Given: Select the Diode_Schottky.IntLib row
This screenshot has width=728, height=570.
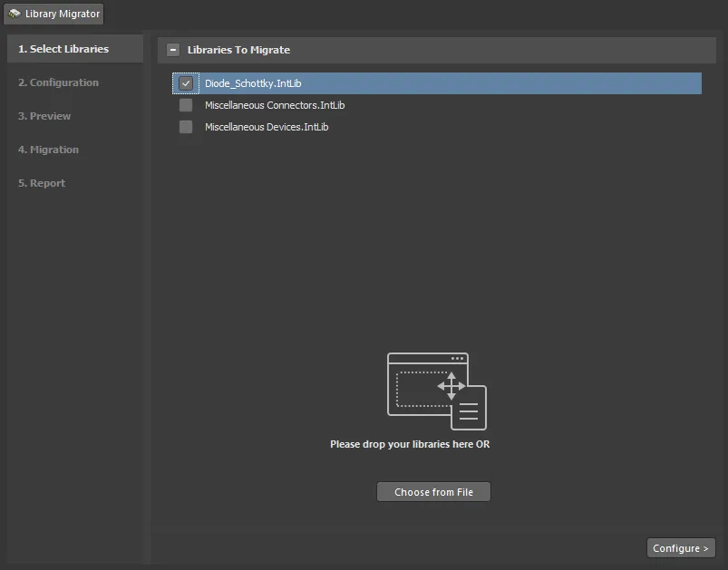Looking at the screenshot, I should (x=437, y=83).
